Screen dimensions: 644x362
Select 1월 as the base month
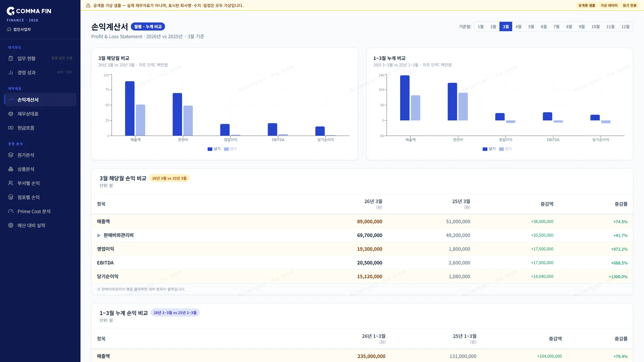481,26
